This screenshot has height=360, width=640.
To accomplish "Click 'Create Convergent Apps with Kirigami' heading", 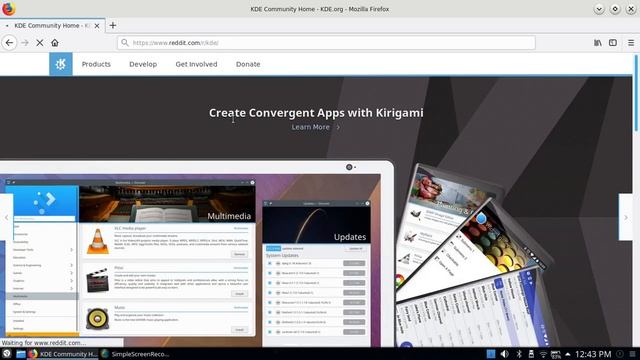I will coord(316,113).
